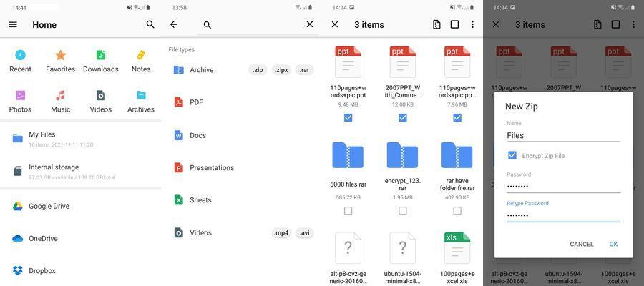
Task: Filter by .zip chip
Action: point(258,70)
